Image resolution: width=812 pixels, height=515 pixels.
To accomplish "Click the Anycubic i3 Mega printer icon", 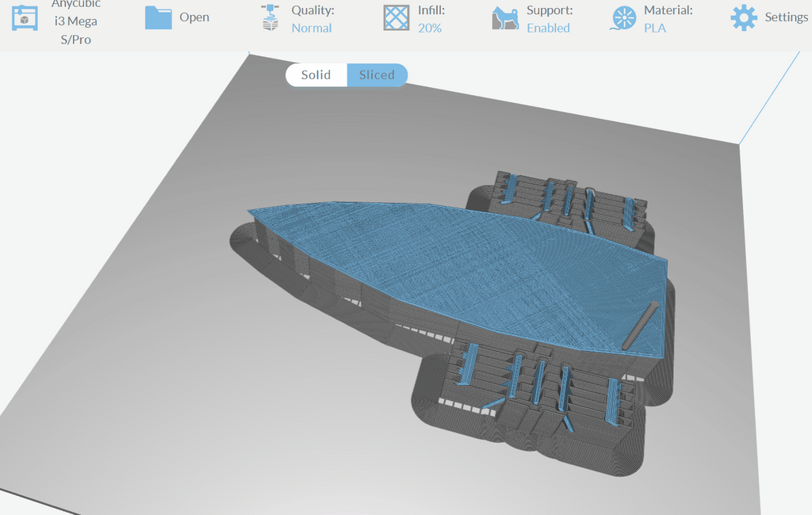I will (x=25, y=17).
